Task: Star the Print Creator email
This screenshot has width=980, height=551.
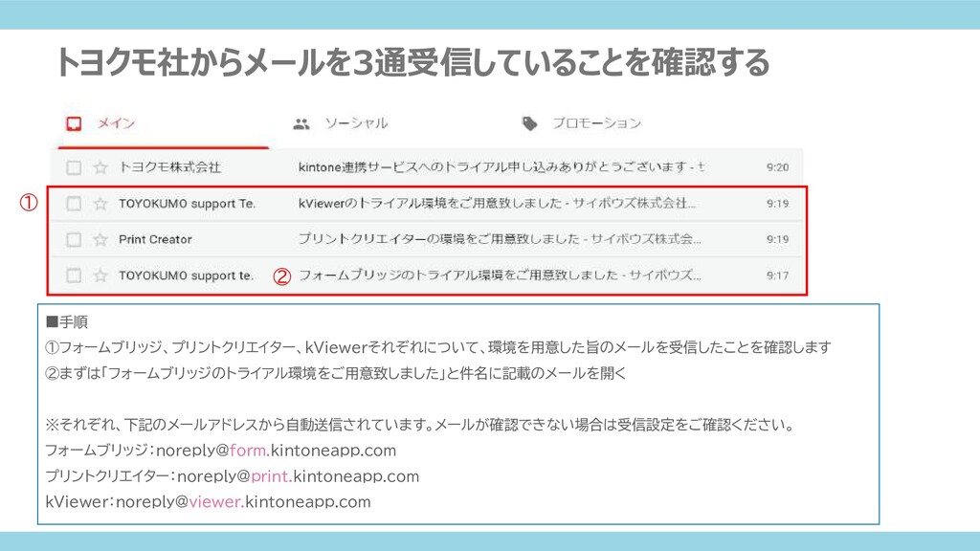Action: [x=100, y=239]
